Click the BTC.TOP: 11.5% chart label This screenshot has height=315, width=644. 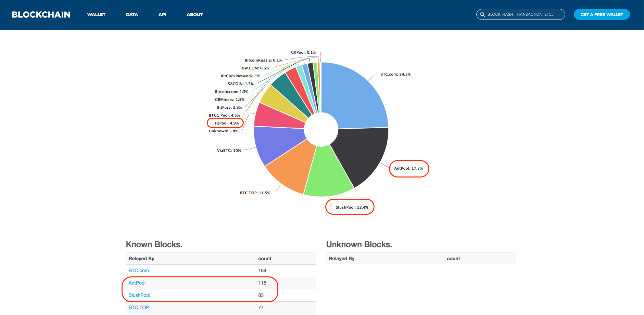click(x=255, y=193)
